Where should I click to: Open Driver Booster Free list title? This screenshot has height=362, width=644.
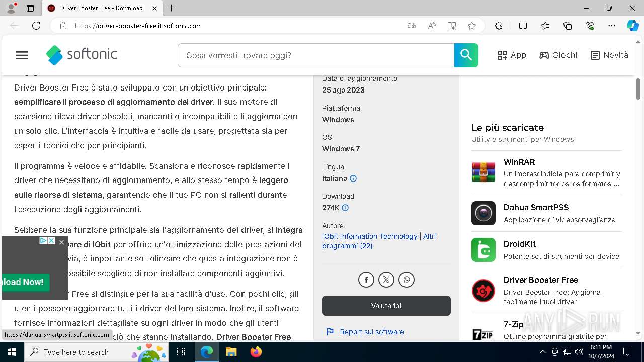[x=541, y=280]
